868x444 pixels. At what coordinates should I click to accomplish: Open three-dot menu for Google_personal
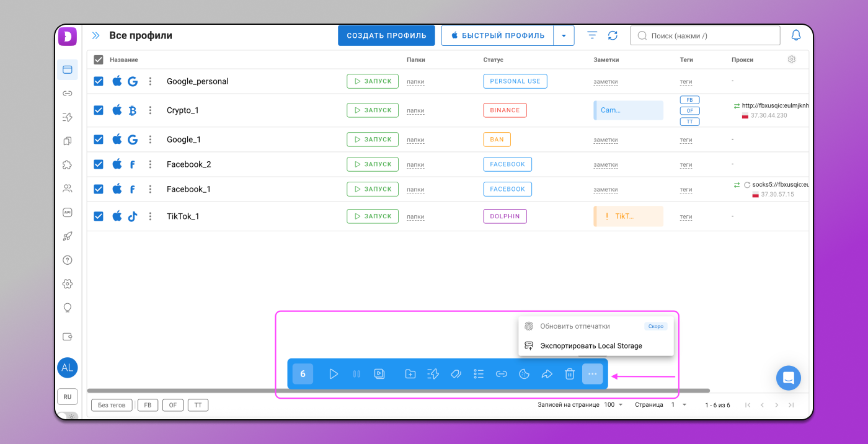(x=150, y=81)
